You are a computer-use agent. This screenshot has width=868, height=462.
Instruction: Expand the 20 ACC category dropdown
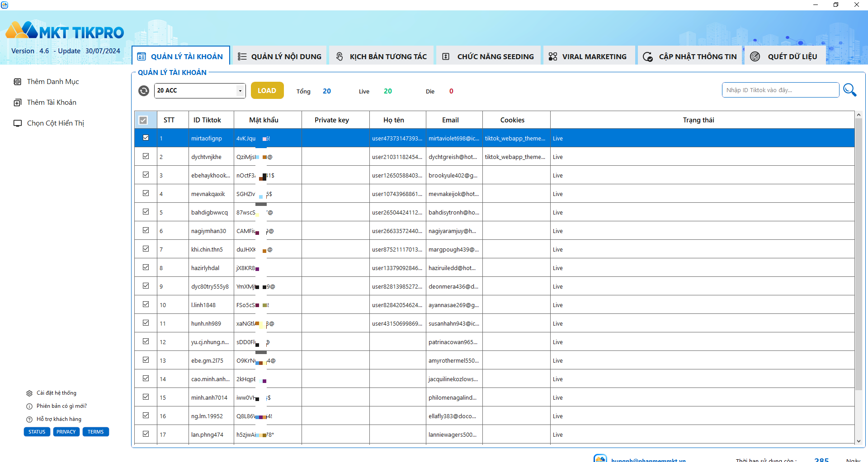click(240, 91)
